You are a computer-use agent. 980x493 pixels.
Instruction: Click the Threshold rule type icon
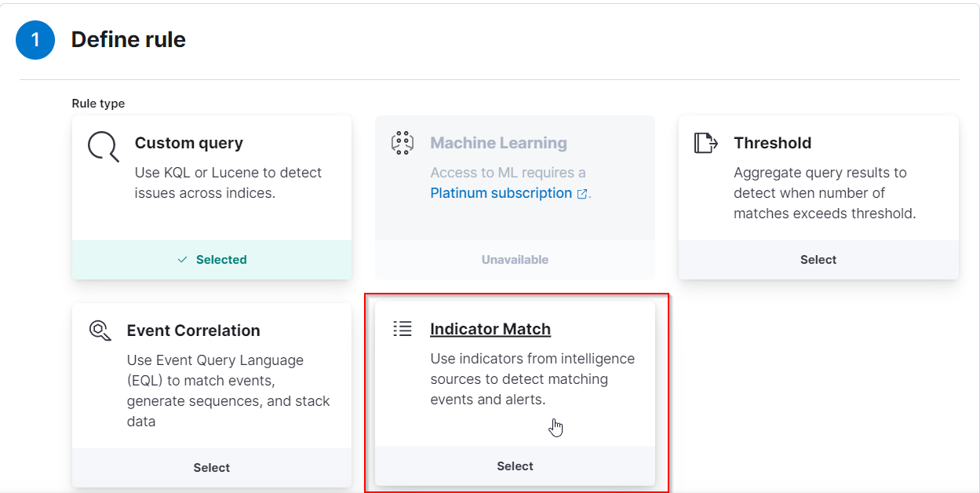click(x=705, y=143)
